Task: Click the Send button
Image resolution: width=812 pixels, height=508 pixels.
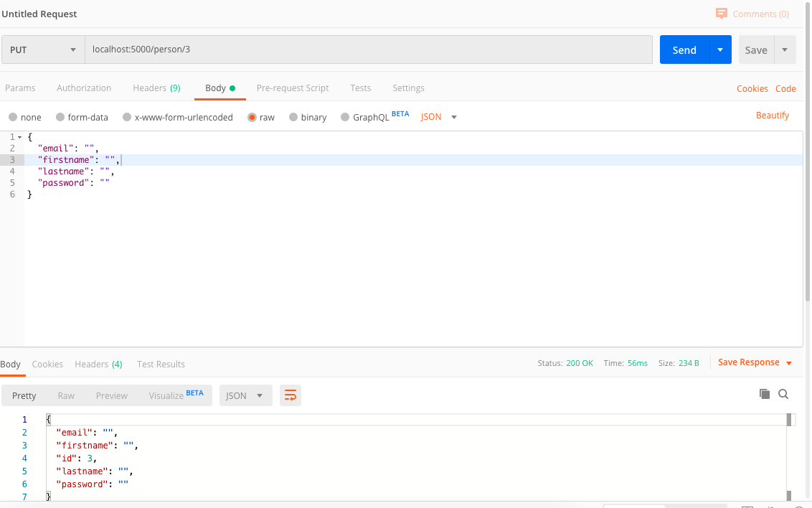Action: point(684,49)
